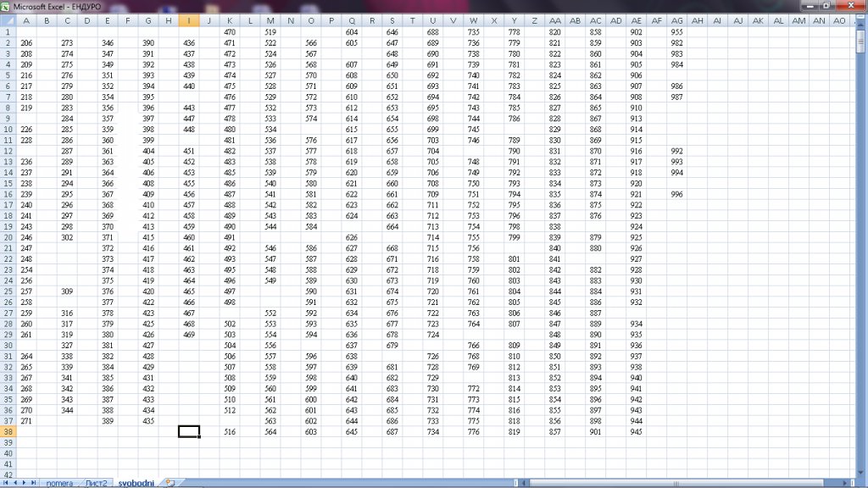Viewport: 868px width, 488px height.
Task: Select the cell containing 994
Action: point(676,173)
